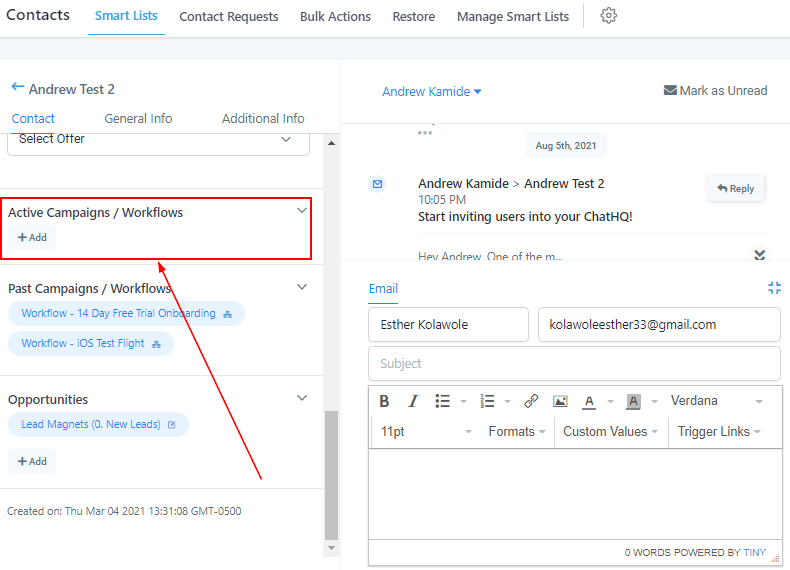
Task: Click the insert image icon
Action: (560, 401)
